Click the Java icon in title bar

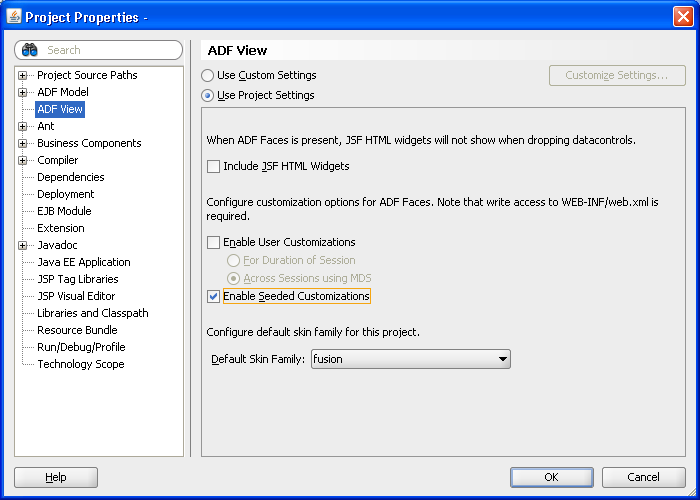pos(14,16)
